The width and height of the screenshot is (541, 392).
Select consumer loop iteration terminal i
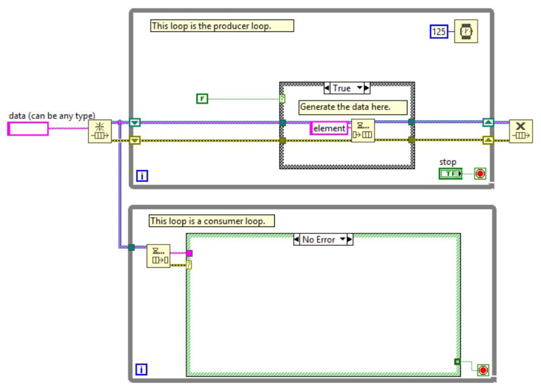click(141, 370)
